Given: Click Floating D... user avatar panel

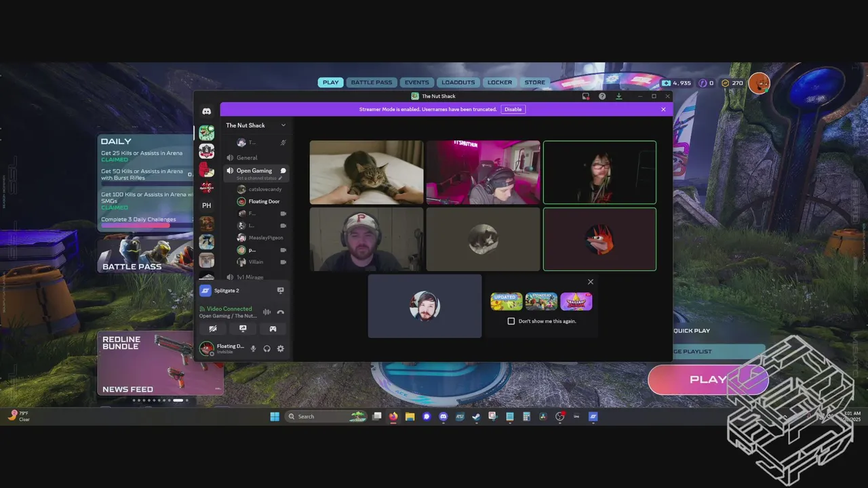Looking at the screenshot, I should (x=222, y=349).
